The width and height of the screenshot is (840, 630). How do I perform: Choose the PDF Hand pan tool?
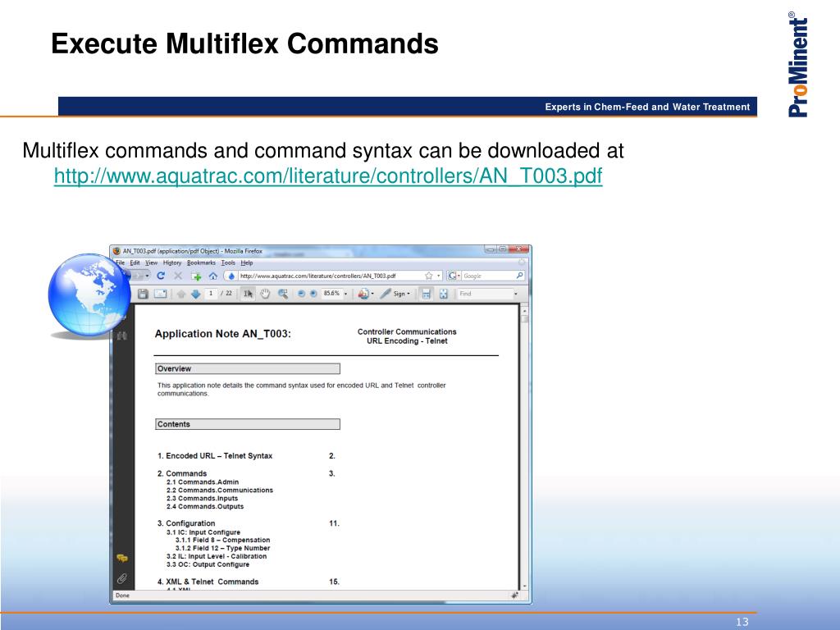point(265,294)
